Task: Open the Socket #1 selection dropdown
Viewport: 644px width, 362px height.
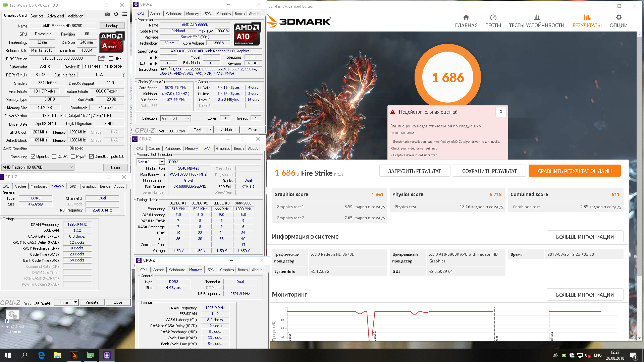Action: click(x=176, y=119)
